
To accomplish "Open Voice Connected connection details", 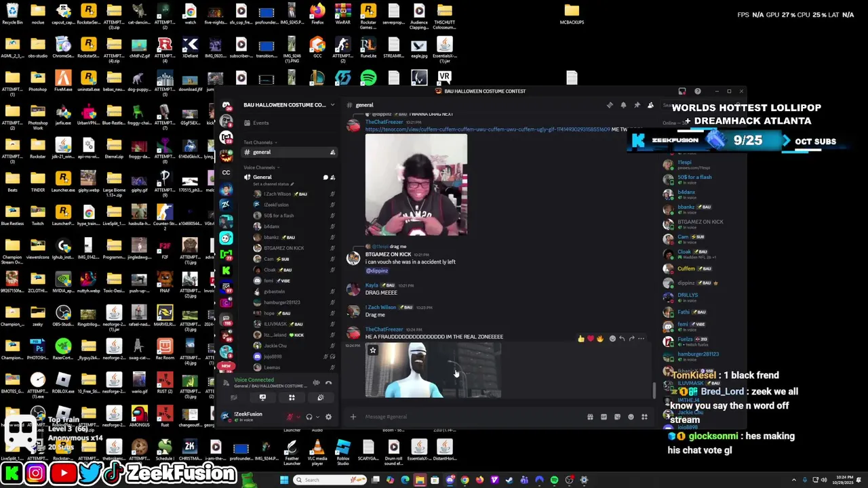I will (x=254, y=380).
